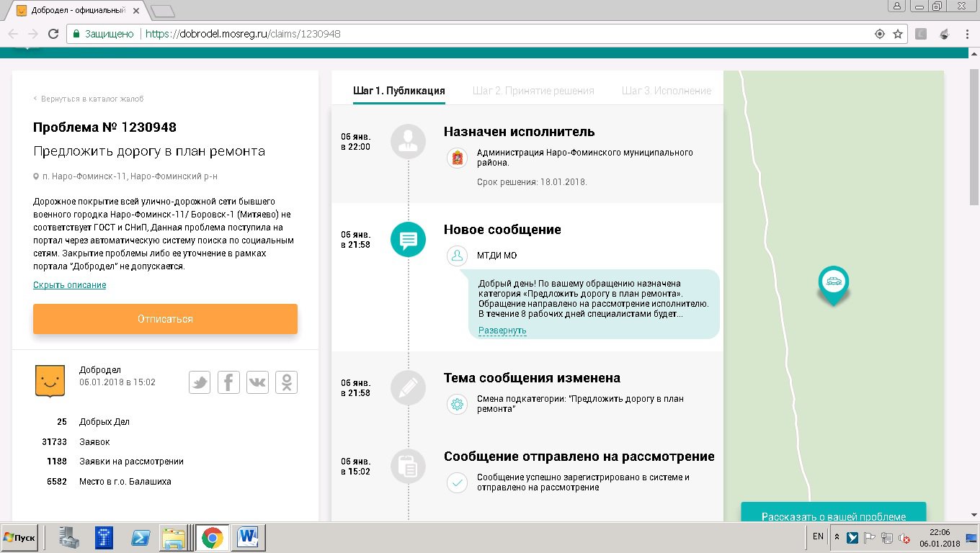Share the complaint on Odnoklassniki
Screen dimensions: 980x553
pos(287,382)
